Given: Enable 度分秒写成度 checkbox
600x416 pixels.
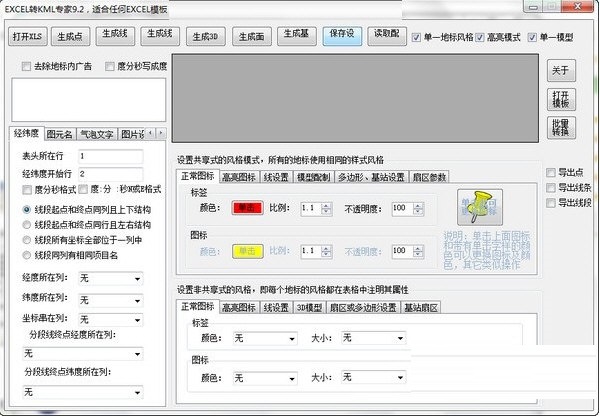Looking at the screenshot, I should pyautogui.click(x=110, y=67).
